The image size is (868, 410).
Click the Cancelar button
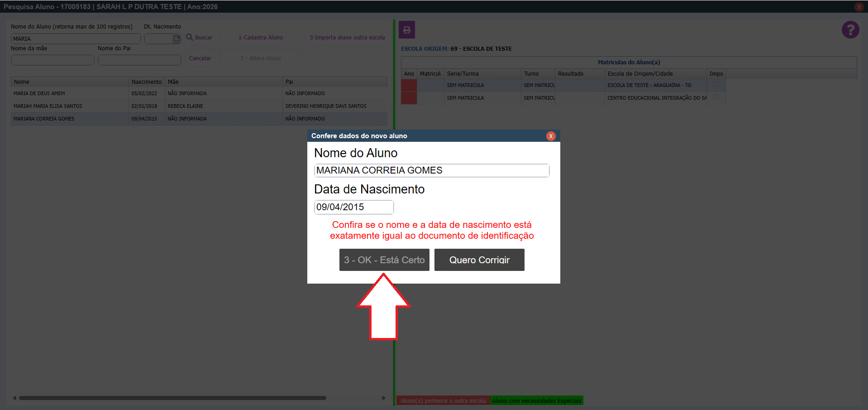coord(200,58)
